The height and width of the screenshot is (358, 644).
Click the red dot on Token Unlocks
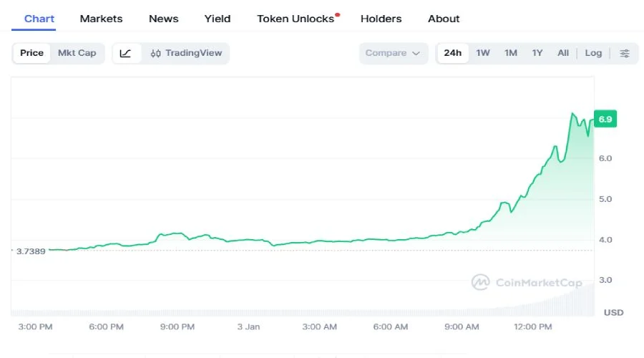(338, 14)
